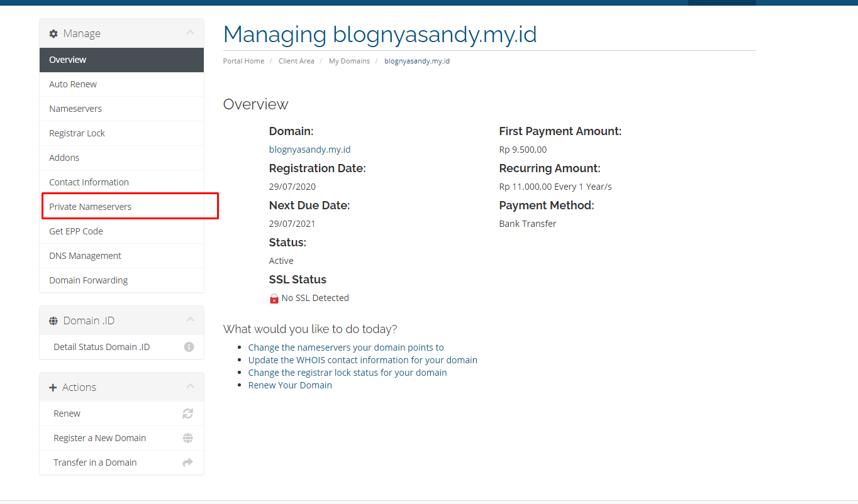Image resolution: width=858 pixels, height=504 pixels.
Task: Click Change the nameservers your domain points to
Action: tap(346, 348)
